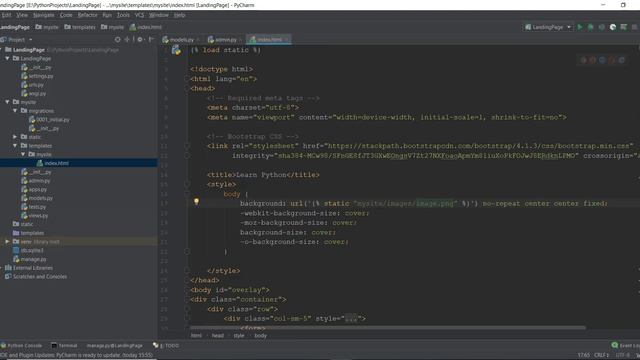Viewport: 640px width, 360px height.
Task: Click the Project tool window icon
Action: (3, 40)
